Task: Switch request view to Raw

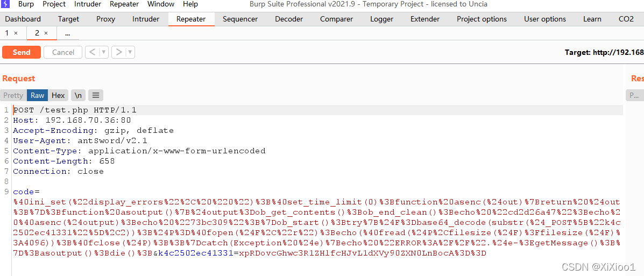Action: click(37, 95)
